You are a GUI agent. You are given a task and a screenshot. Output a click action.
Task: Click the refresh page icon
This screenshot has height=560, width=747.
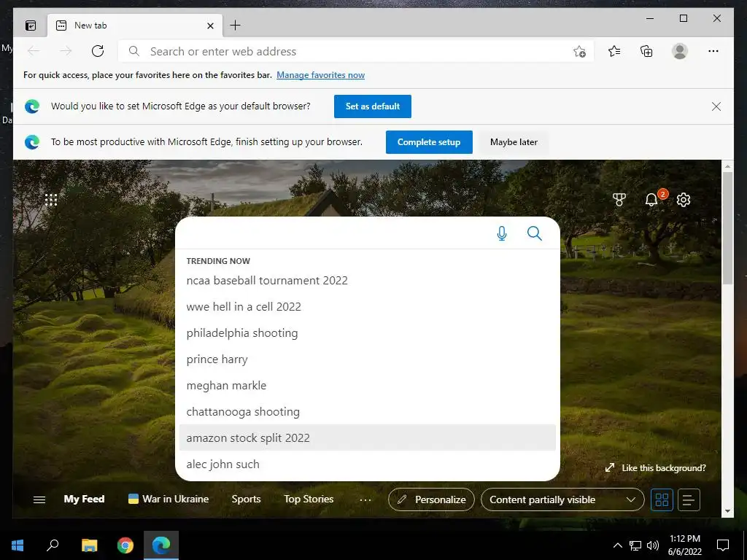point(98,51)
